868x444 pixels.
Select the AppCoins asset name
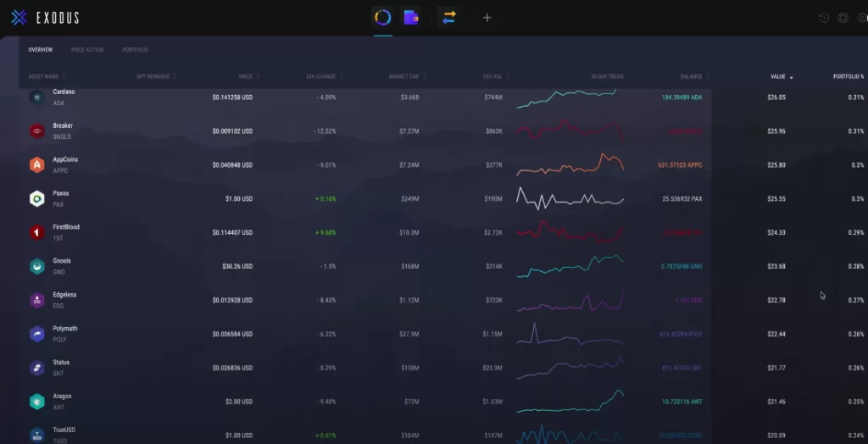point(65,159)
